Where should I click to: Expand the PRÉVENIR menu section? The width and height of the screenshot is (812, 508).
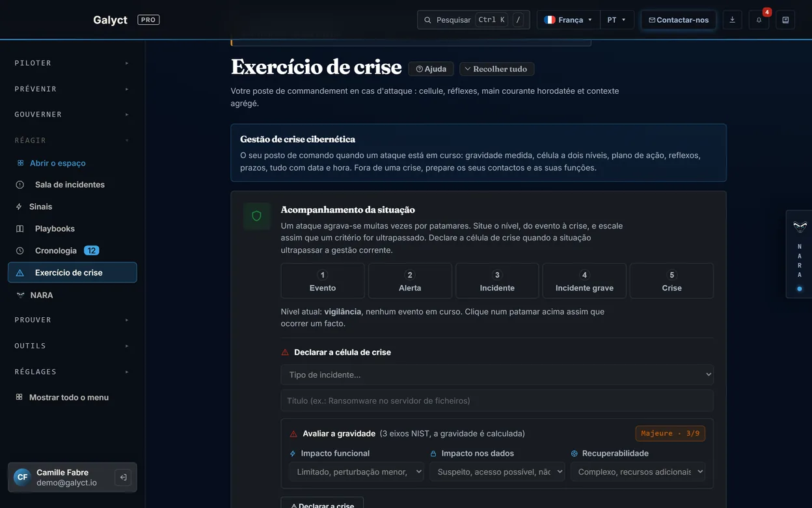coord(72,89)
